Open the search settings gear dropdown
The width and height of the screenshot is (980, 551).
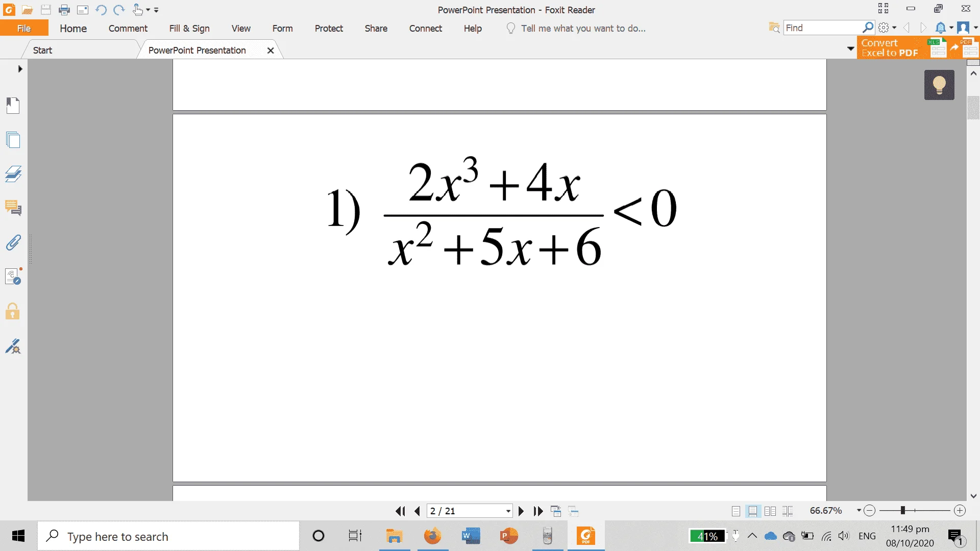point(887,28)
